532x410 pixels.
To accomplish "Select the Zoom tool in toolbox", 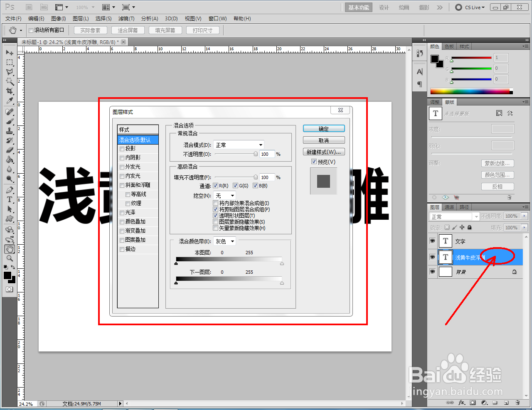I will (10, 258).
